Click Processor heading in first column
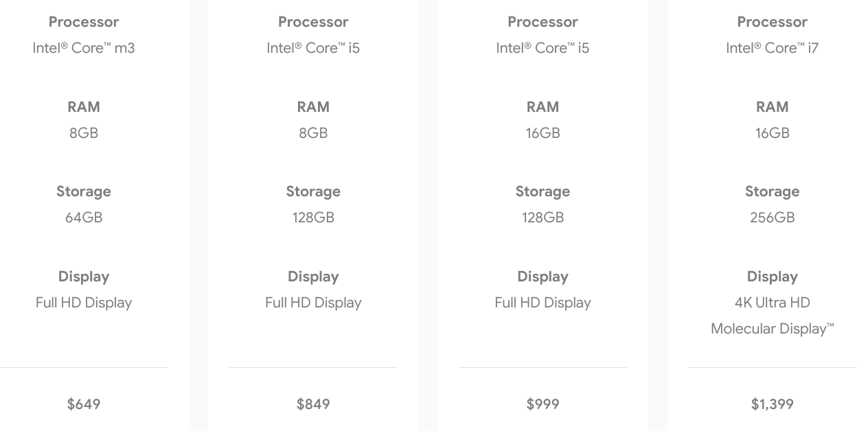Image resolution: width=868 pixels, height=431 pixels. (x=84, y=22)
